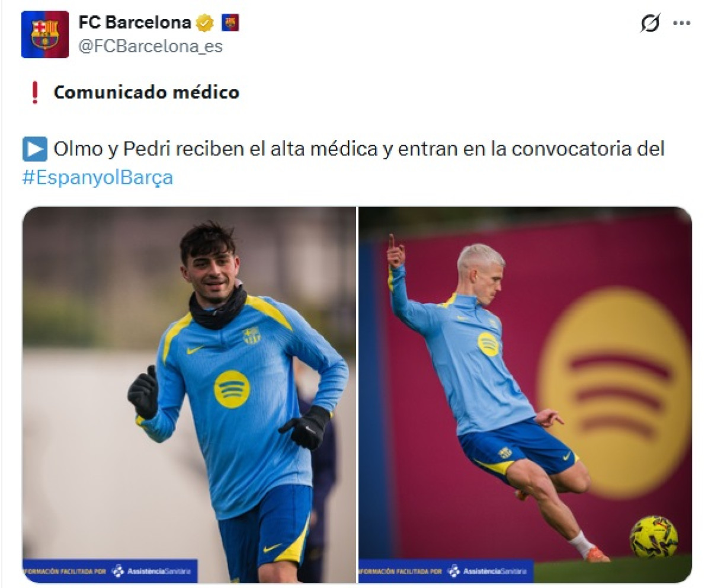Click the AssistènciaSanitària banner in right photo
Screen dimensions: 711x588
click(446, 571)
